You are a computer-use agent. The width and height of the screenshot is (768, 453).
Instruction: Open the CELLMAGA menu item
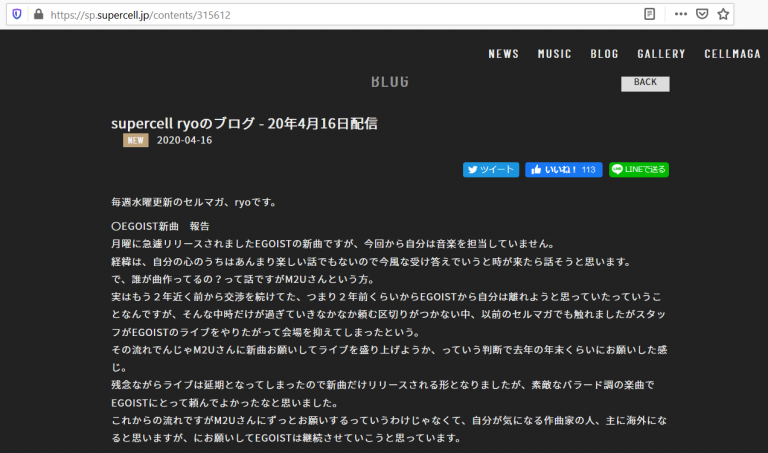tap(733, 54)
